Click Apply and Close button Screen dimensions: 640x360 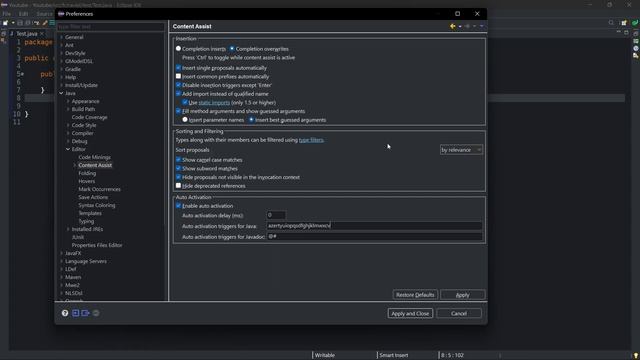click(410, 313)
